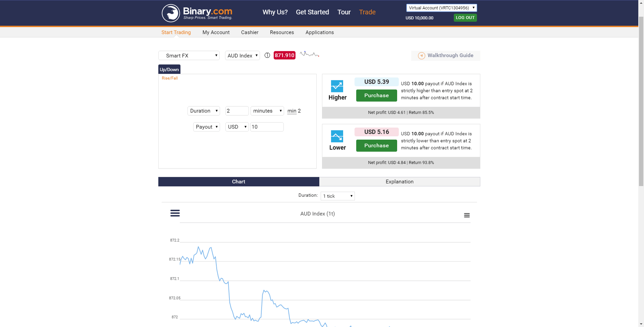
Task: Open the chart hamburger menu on left
Action: tap(175, 213)
